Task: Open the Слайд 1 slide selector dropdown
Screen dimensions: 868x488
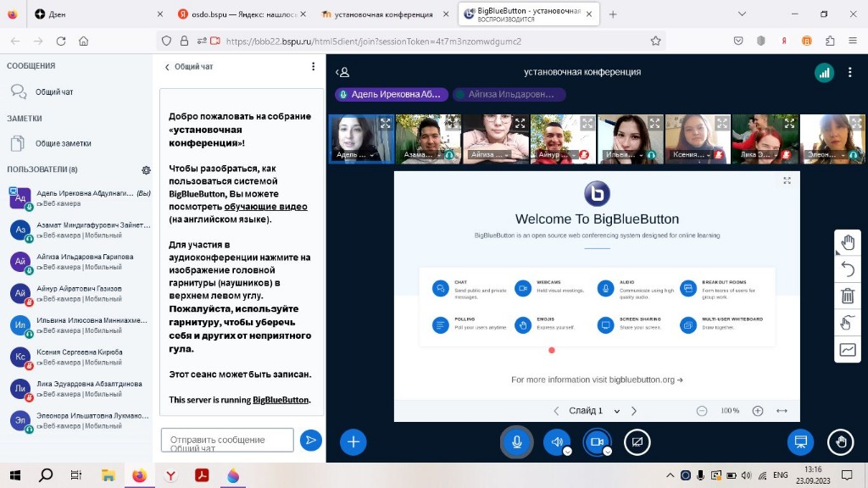Action: click(x=593, y=411)
